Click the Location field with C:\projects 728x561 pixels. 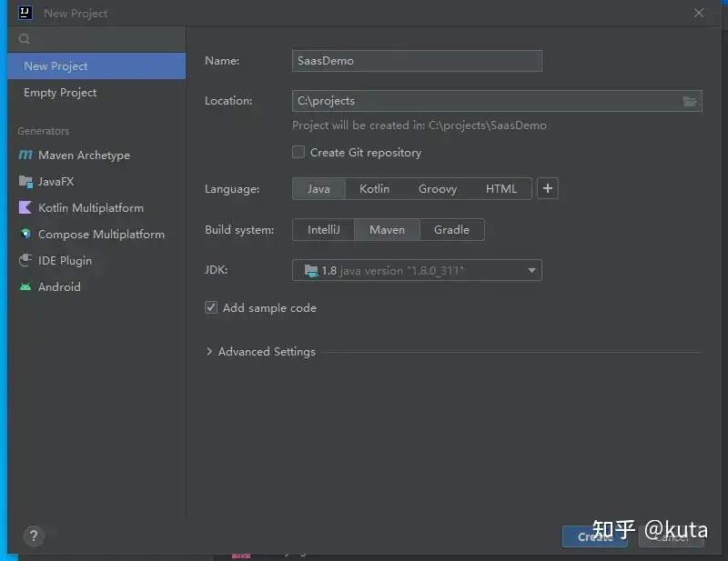pos(497,101)
